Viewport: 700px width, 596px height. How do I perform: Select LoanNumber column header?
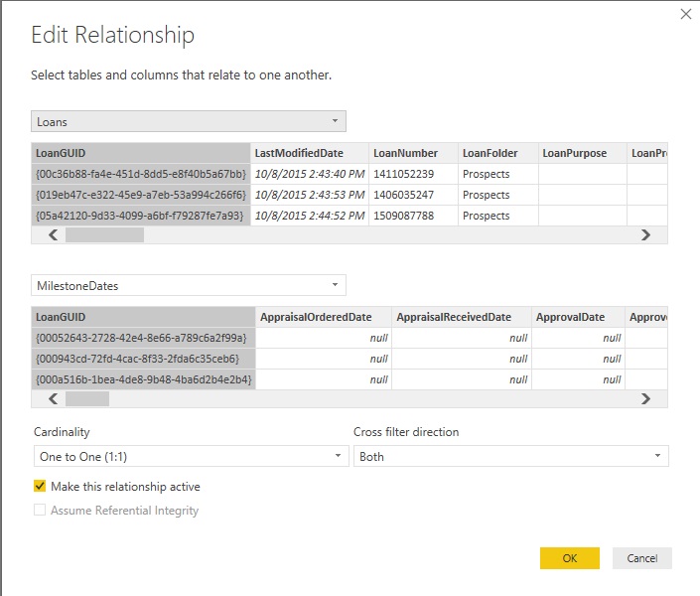413,153
